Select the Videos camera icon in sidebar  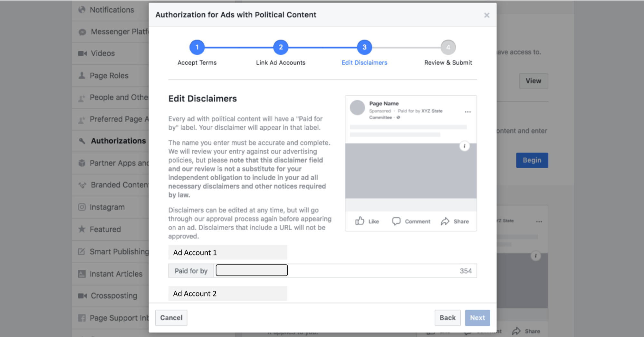point(82,53)
